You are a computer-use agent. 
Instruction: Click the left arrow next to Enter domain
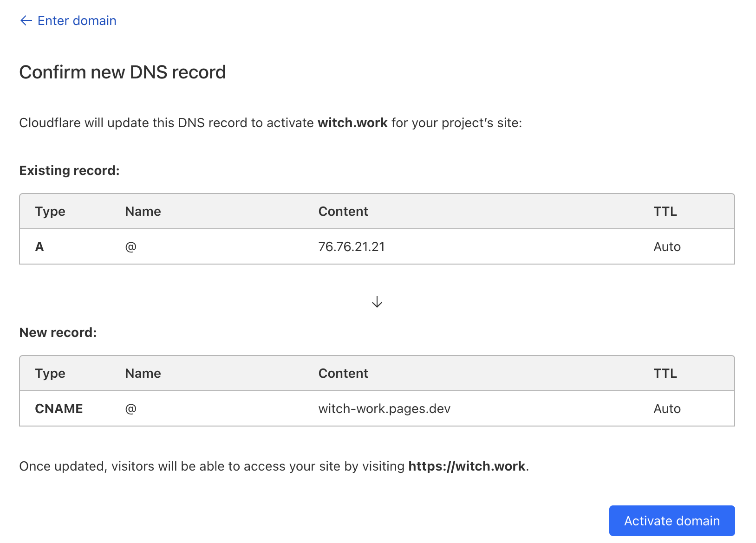26,20
